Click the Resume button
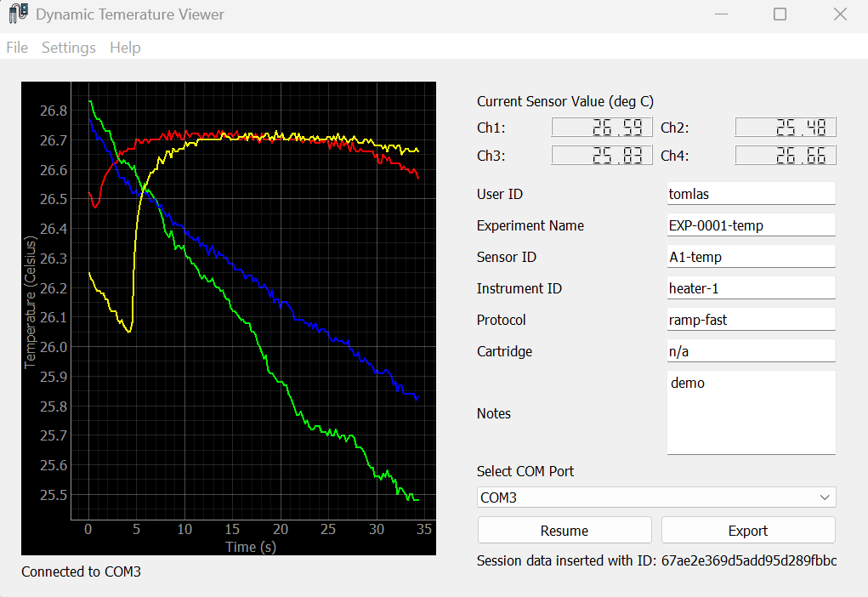This screenshot has width=868, height=597. click(x=564, y=530)
